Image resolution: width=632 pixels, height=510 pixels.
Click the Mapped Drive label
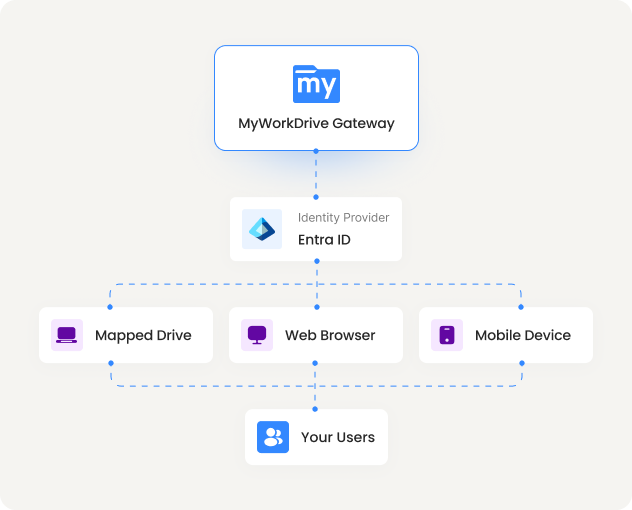[x=143, y=335]
